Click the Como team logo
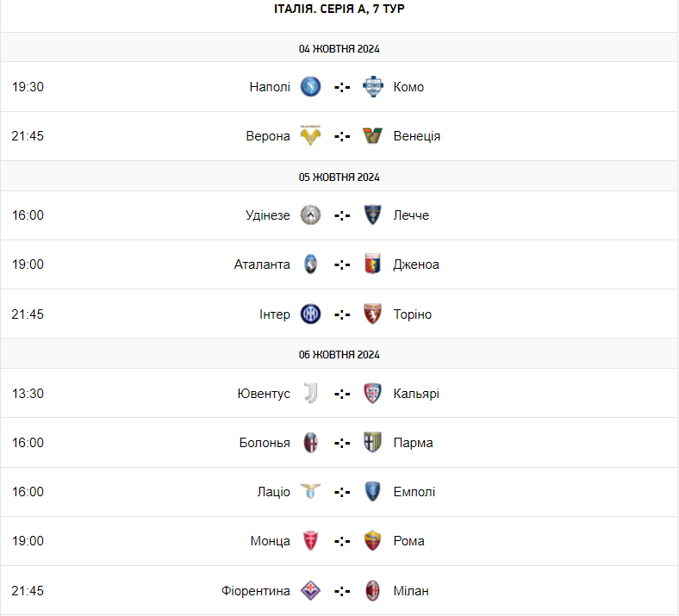 pyautogui.click(x=372, y=86)
